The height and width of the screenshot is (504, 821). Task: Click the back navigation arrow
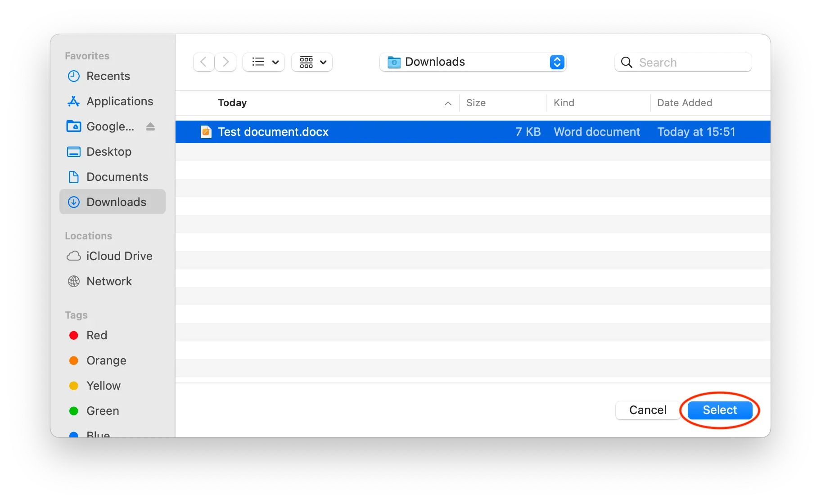click(x=203, y=62)
